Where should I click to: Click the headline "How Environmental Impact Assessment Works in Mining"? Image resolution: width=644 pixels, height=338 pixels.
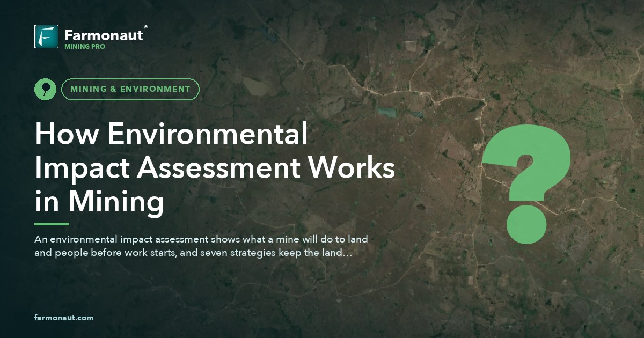(x=215, y=168)
